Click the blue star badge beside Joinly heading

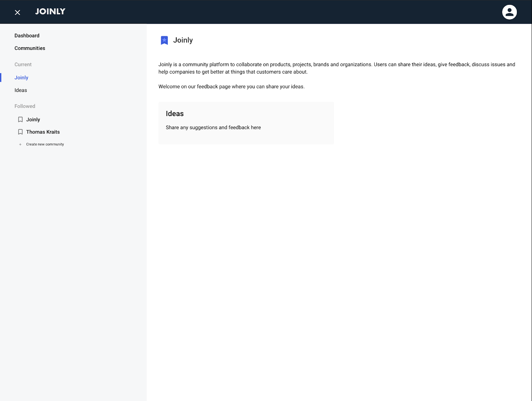[164, 40]
